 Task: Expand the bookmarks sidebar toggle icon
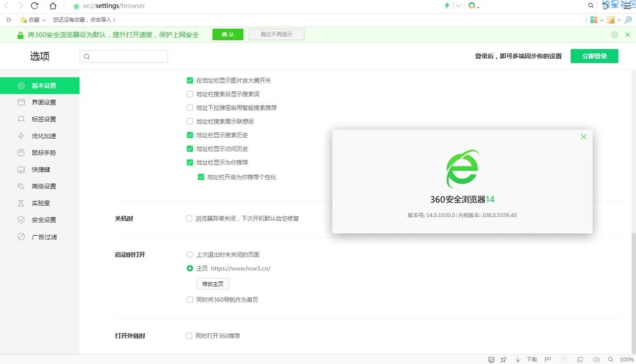[x=9, y=20]
